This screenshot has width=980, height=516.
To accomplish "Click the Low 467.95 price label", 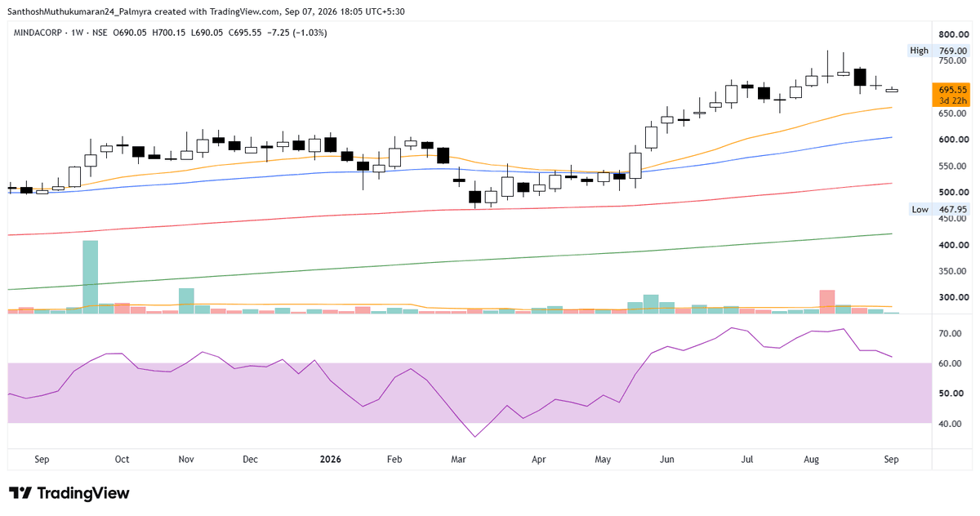I will pyautogui.click(x=939, y=210).
